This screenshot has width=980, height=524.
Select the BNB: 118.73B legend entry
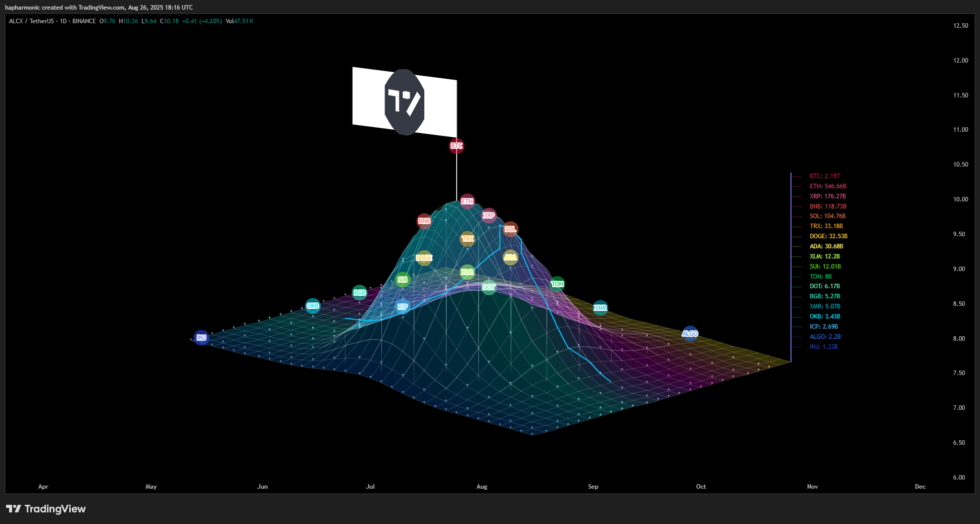(828, 206)
